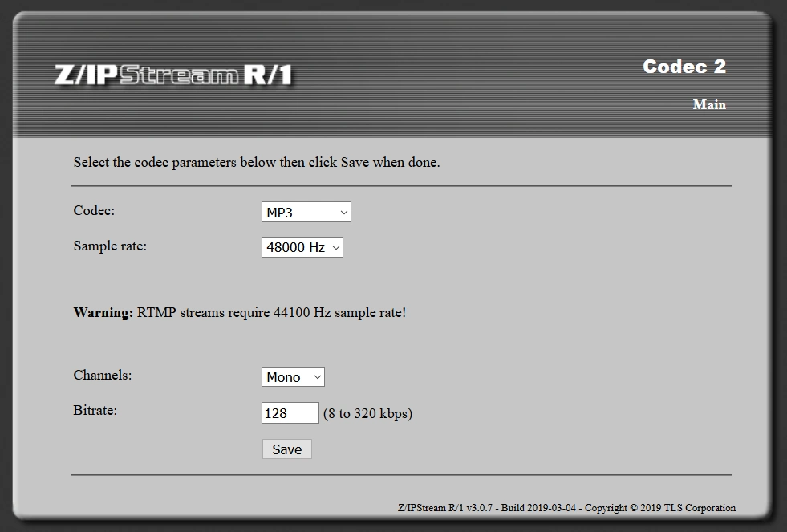The image size is (787, 532).
Task: Click the 'Channels:' label
Action: point(103,375)
